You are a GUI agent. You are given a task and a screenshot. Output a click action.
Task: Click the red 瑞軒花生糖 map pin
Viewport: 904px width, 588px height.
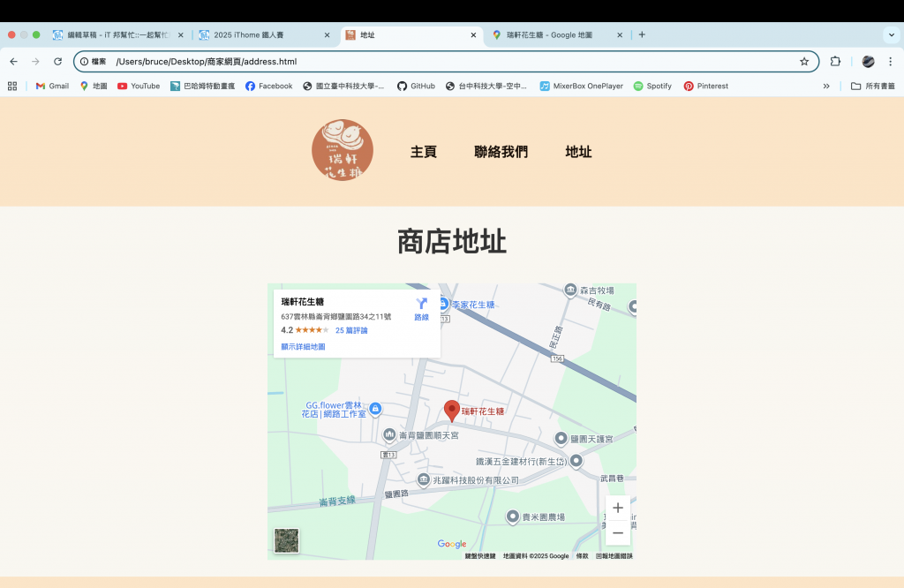(452, 411)
